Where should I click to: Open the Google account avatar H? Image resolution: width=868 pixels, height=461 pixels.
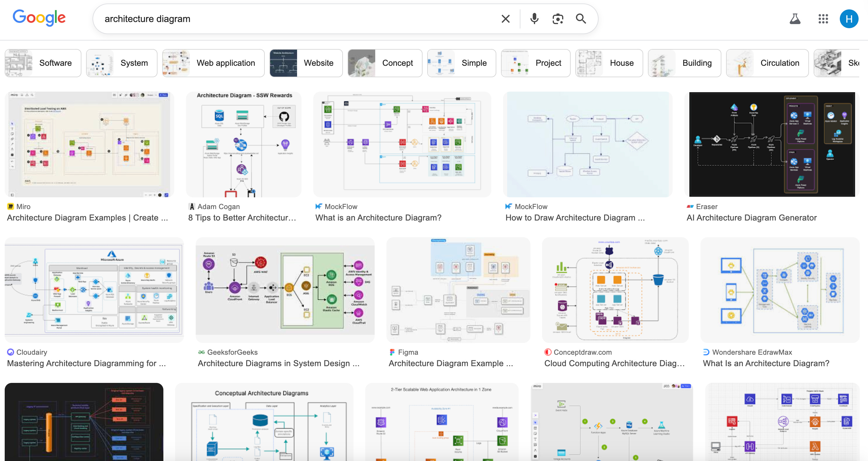(849, 19)
